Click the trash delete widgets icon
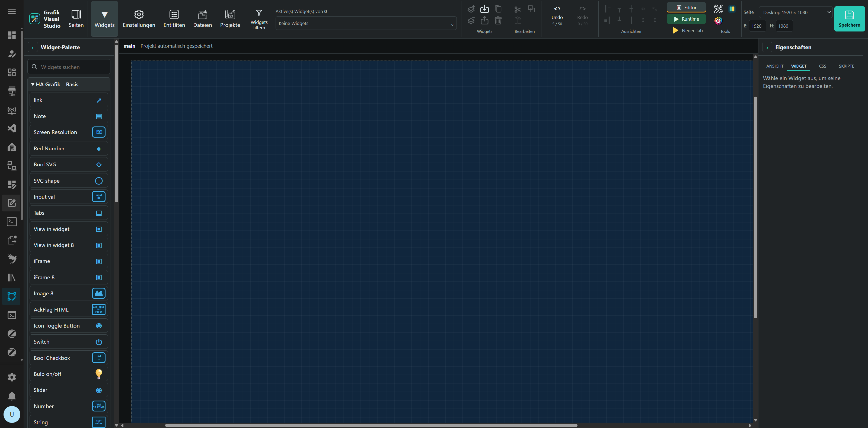This screenshot has width=868, height=428. tap(498, 21)
